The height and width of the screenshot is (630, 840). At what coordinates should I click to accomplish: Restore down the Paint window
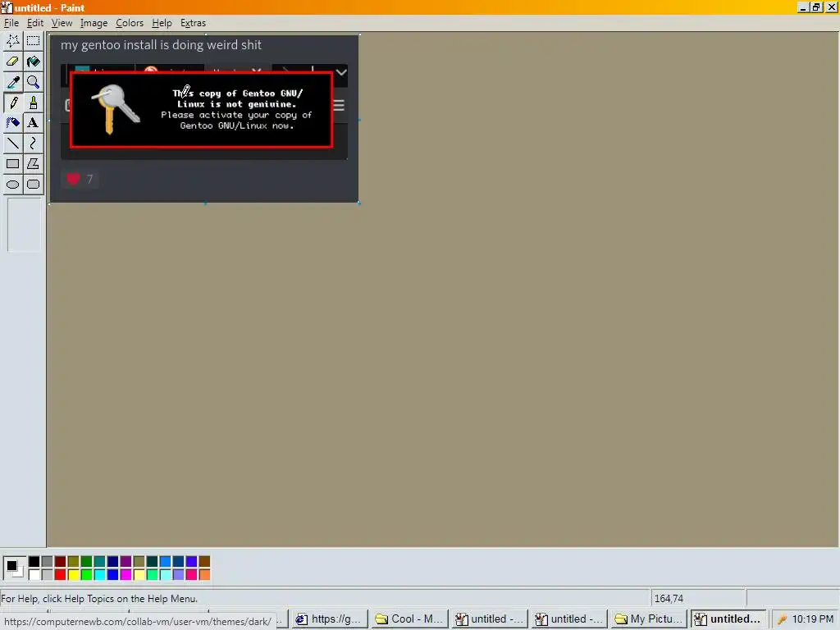pos(816,7)
